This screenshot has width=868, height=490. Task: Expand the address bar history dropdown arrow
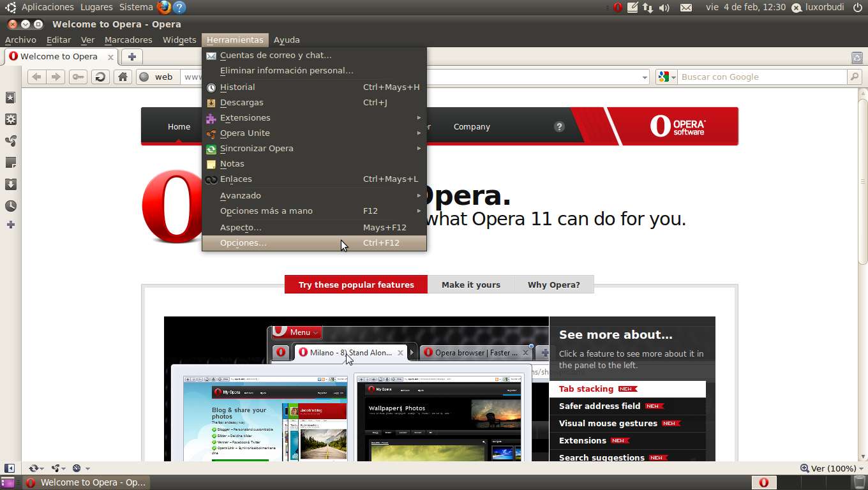[x=645, y=77]
